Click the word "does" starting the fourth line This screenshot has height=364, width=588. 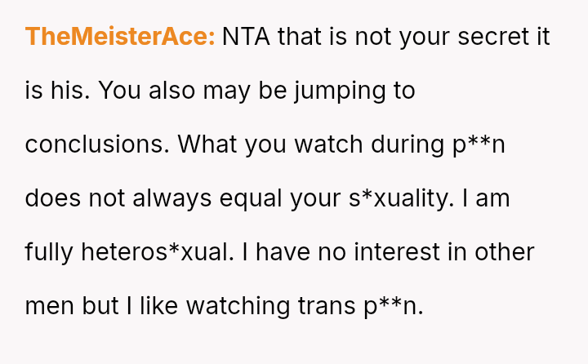[51, 198]
